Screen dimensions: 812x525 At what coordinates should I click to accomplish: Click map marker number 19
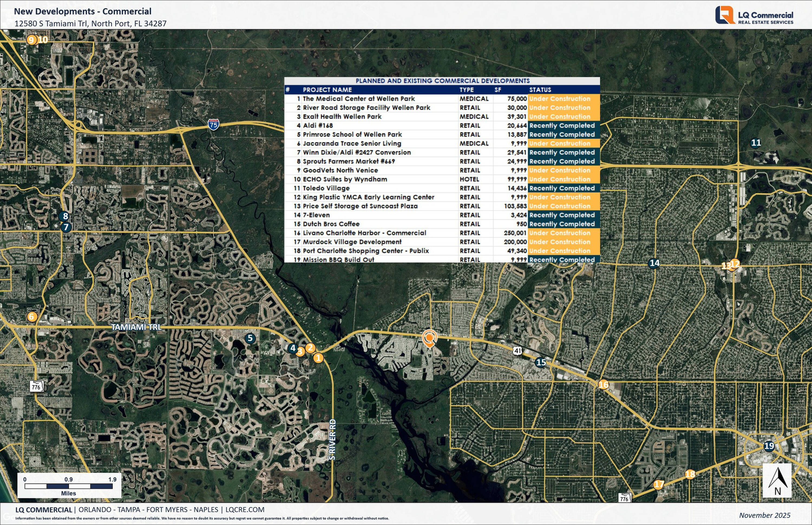point(769,446)
